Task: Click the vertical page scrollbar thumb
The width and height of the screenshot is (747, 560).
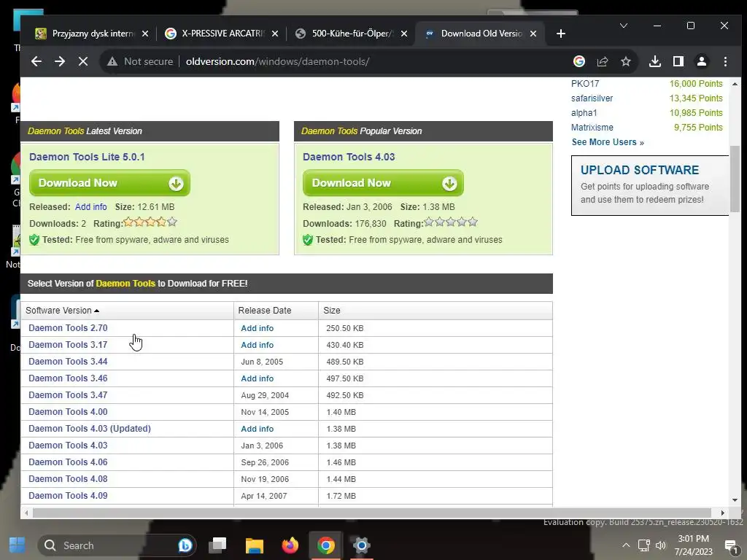Action: pos(735,179)
